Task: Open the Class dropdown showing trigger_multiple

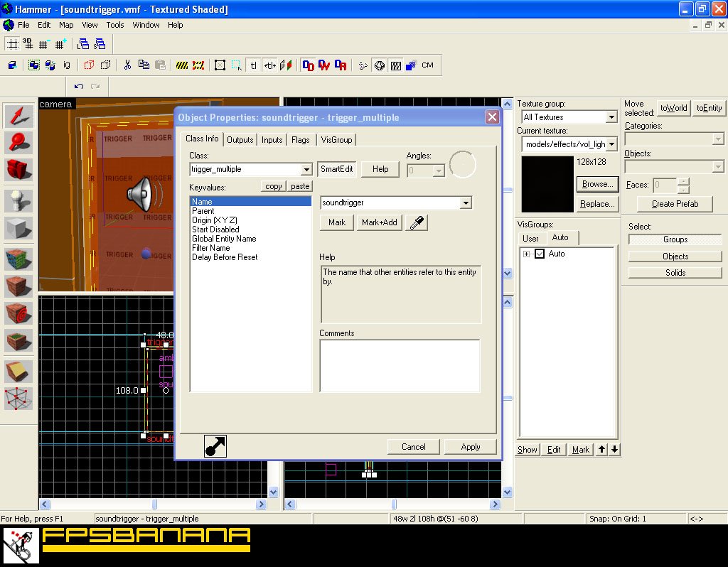Action: [x=306, y=170]
